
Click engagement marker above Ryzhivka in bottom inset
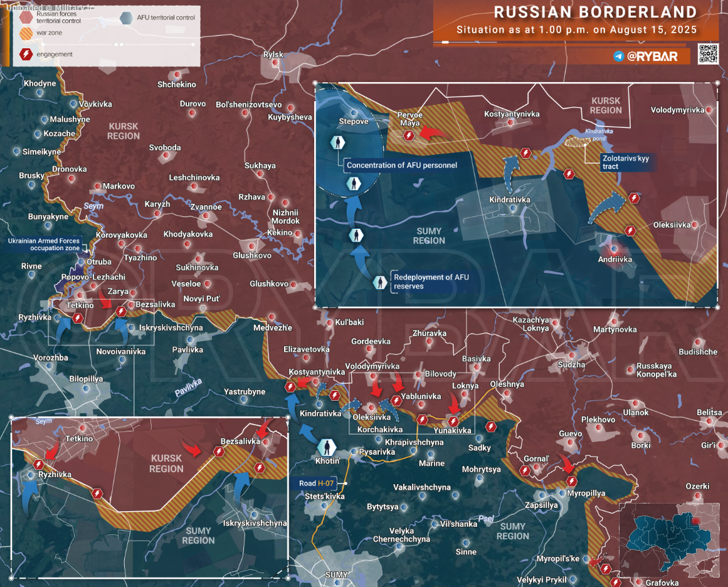[38, 465]
